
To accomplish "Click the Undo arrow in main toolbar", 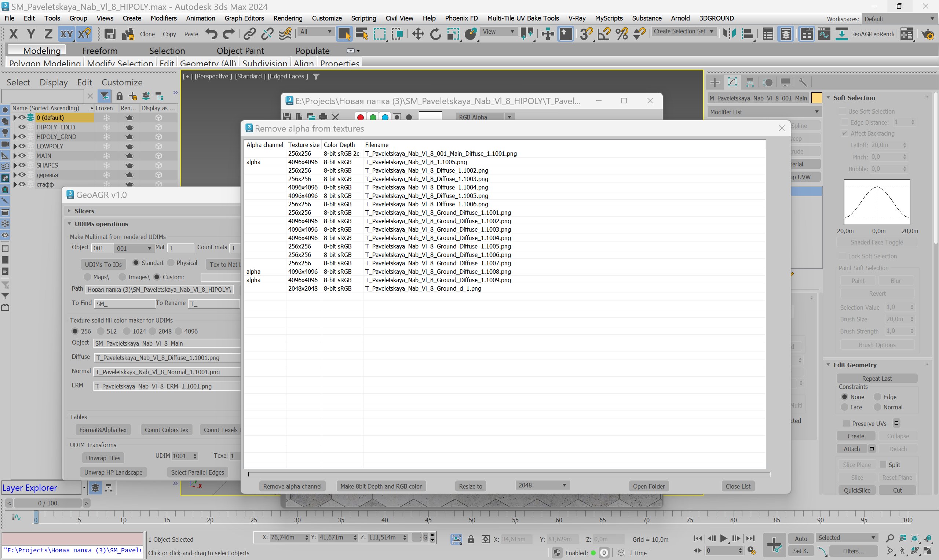I will (x=211, y=34).
